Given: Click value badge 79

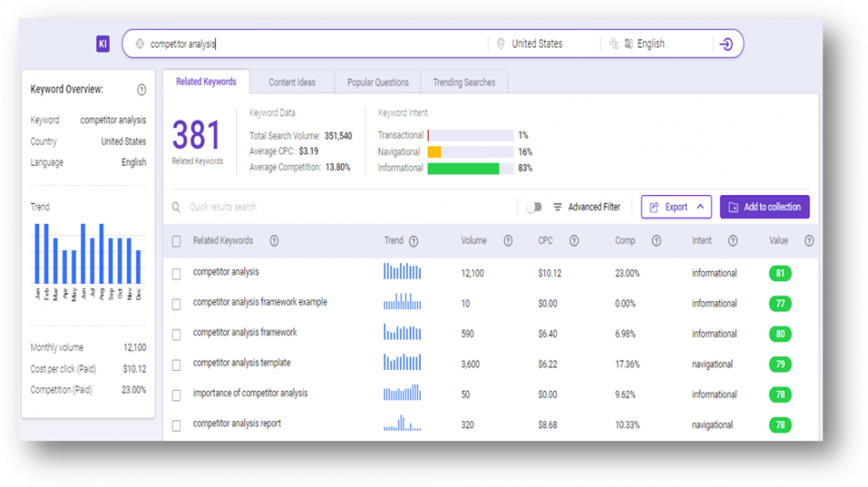Looking at the screenshot, I should point(780,364).
